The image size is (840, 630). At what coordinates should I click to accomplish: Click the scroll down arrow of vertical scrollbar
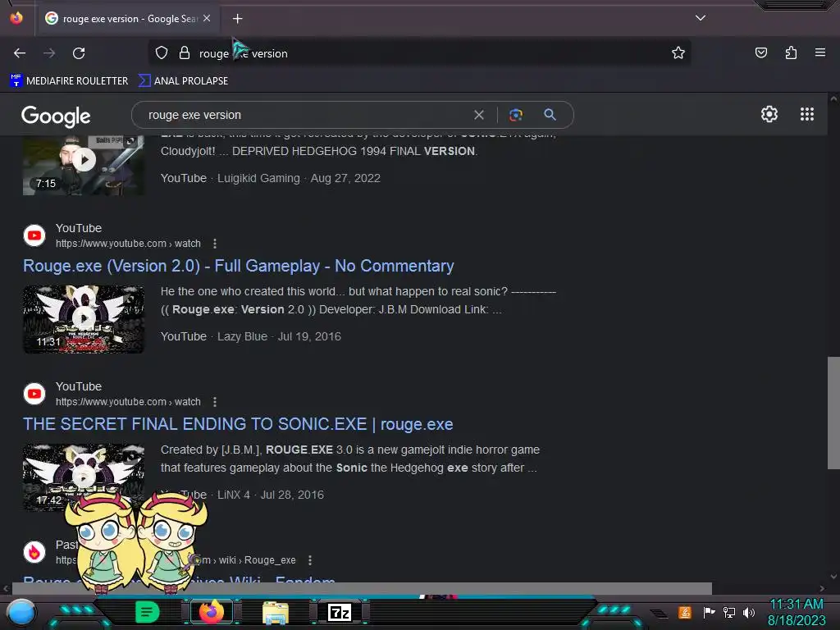(x=833, y=577)
